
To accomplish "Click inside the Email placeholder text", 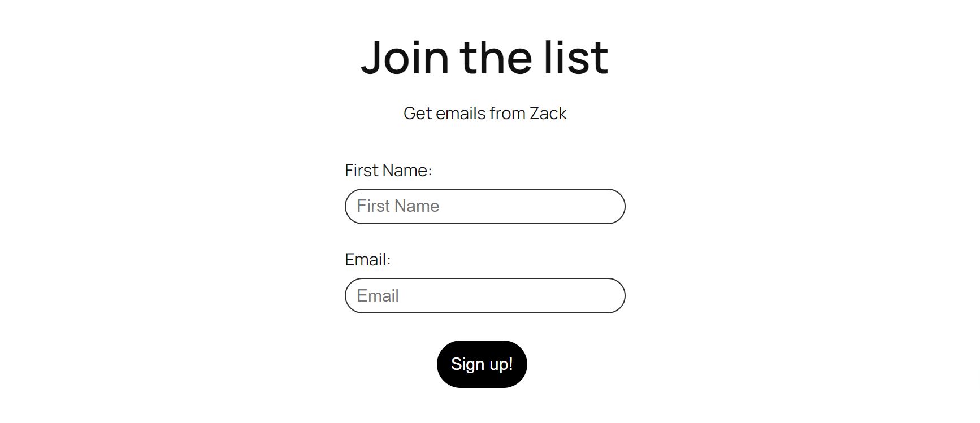I will pyautogui.click(x=377, y=295).
